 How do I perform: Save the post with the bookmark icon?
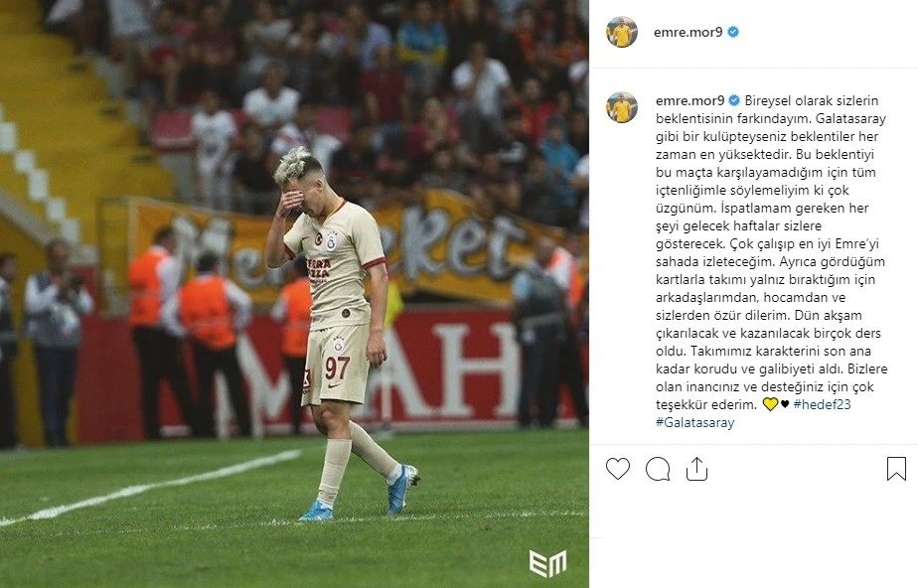point(896,469)
